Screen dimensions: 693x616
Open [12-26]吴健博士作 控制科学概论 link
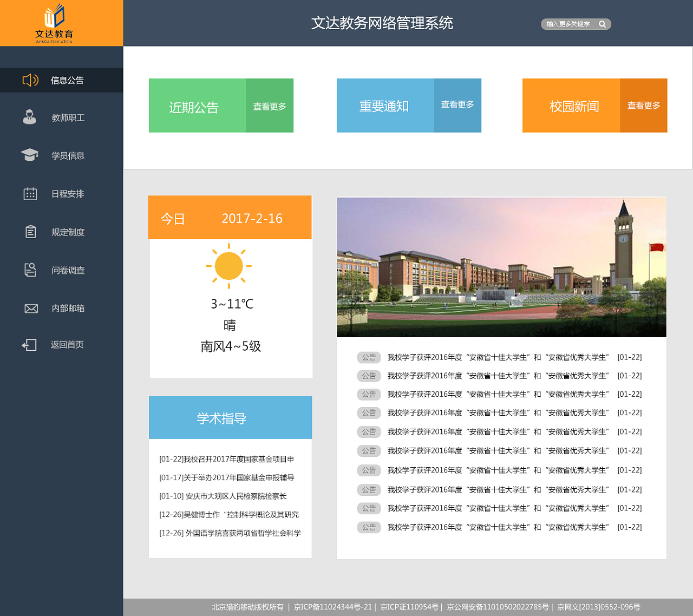pyautogui.click(x=229, y=514)
